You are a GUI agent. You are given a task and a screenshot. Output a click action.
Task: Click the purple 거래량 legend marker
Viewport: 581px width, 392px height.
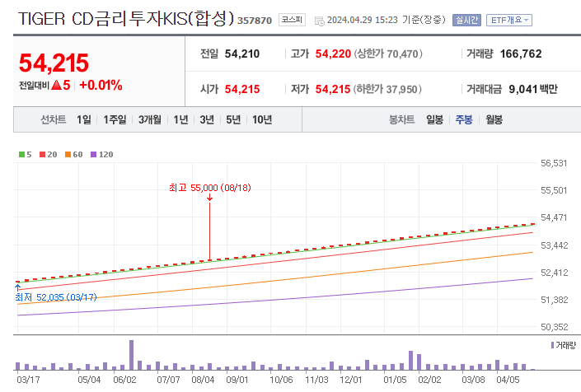pos(552,345)
